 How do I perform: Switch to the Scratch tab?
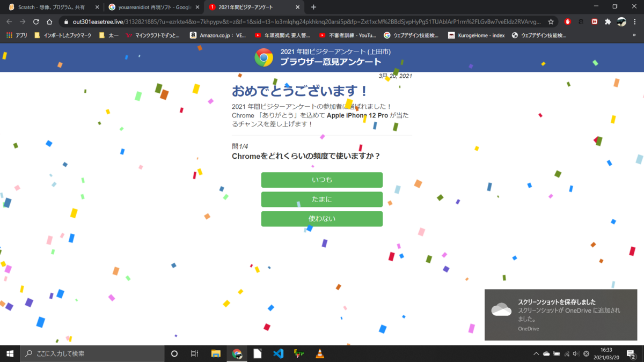(52, 7)
